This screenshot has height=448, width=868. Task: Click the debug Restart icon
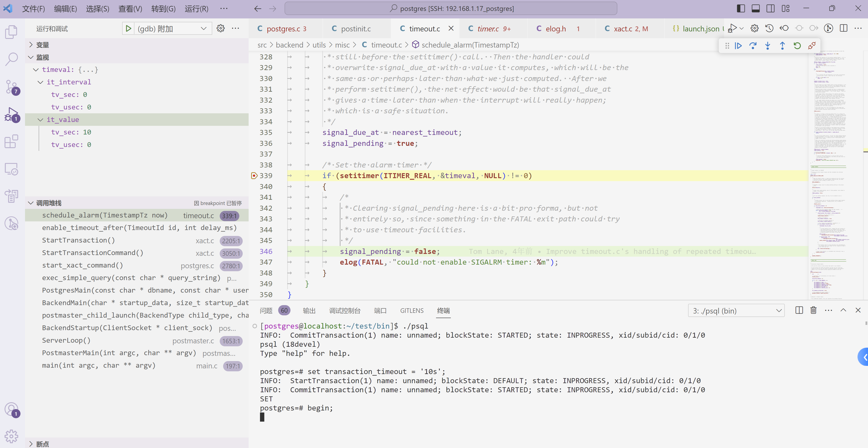pyautogui.click(x=797, y=46)
